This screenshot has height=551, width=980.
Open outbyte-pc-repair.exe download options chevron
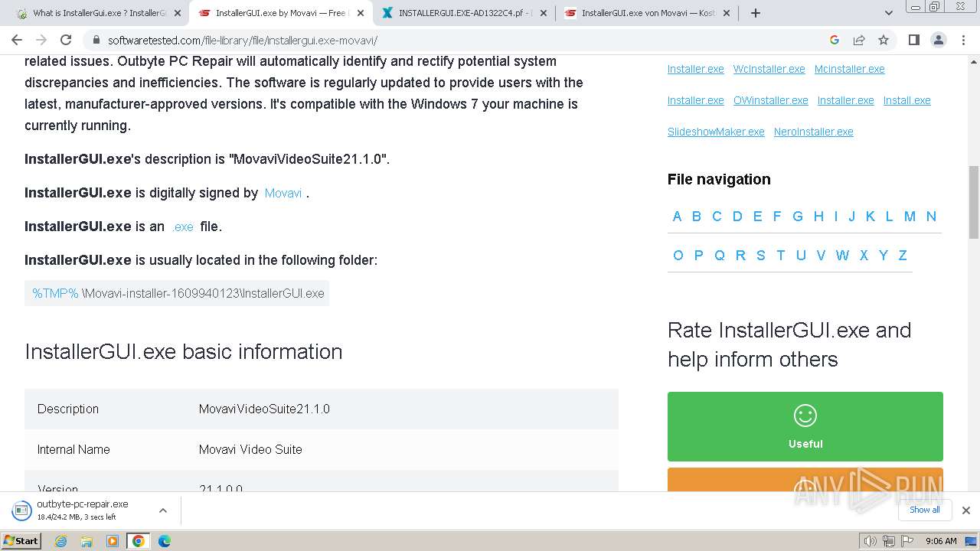(x=162, y=510)
